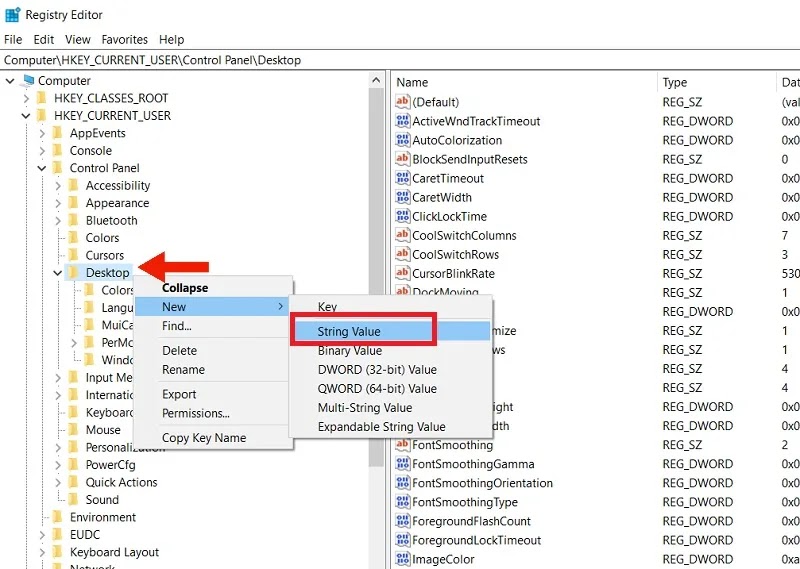Click the HKEY_CURRENT_USER folder icon
The image size is (800, 569).
click(x=42, y=115)
